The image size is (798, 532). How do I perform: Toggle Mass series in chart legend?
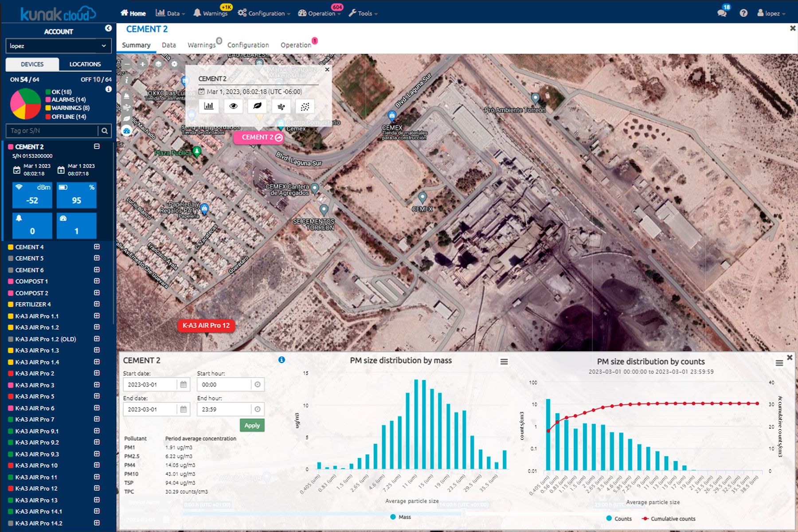(401, 517)
